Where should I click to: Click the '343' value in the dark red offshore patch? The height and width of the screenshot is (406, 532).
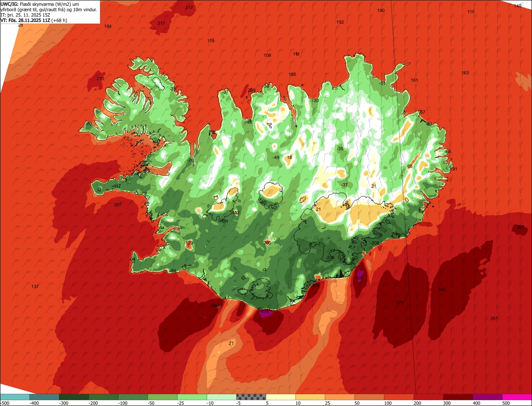point(442,289)
